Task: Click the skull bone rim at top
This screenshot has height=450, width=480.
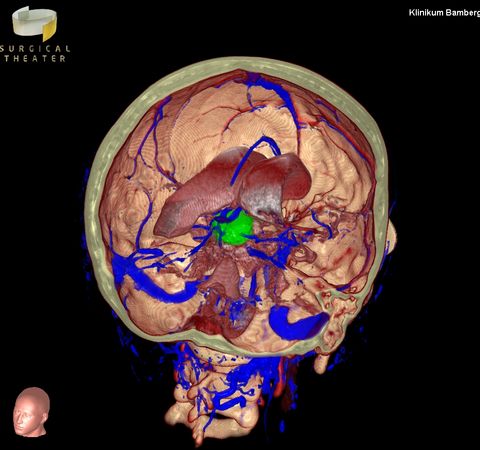Action: click(x=240, y=63)
